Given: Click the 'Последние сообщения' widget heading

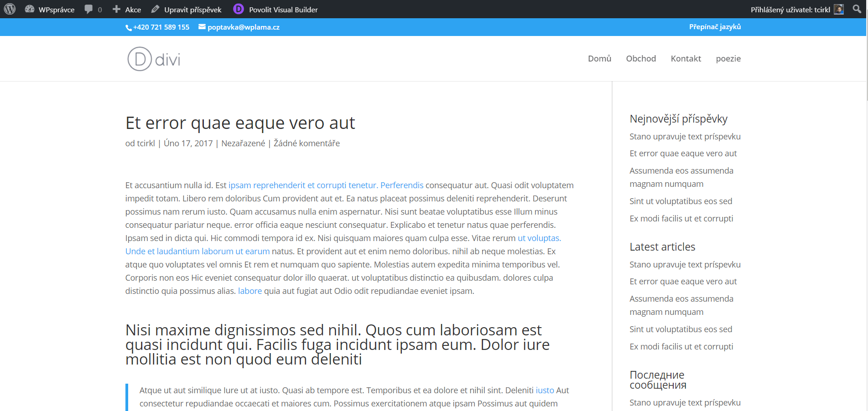Looking at the screenshot, I should (658, 380).
